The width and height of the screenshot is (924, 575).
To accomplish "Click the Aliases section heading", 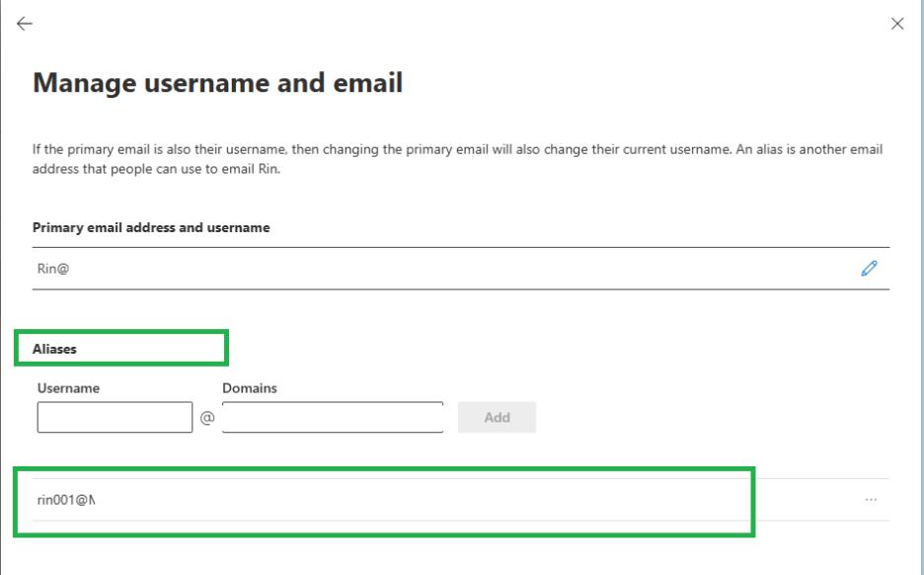I will click(x=54, y=349).
